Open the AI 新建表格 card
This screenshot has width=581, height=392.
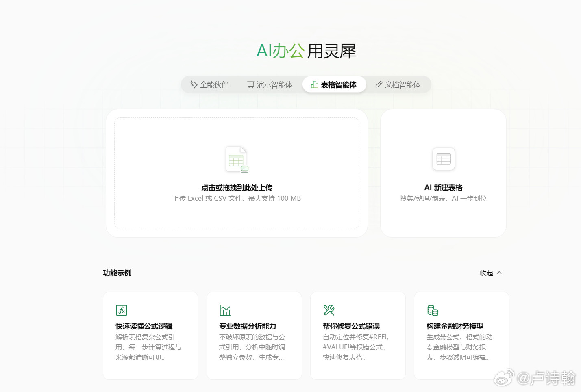pyautogui.click(x=443, y=173)
